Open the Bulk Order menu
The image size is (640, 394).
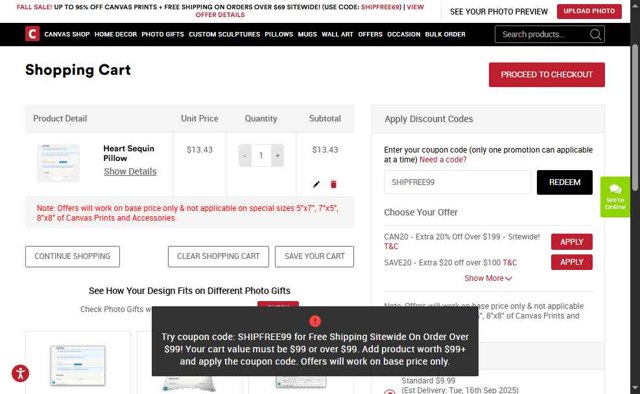point(445,34)
